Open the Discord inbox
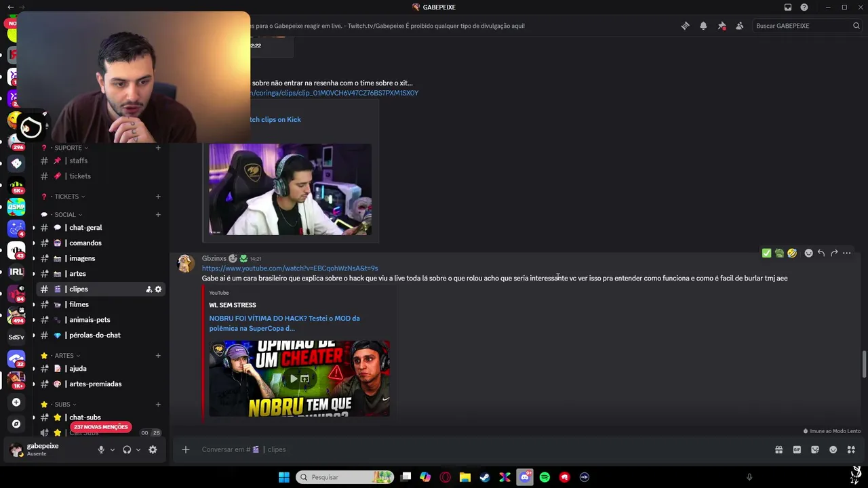The height and width of the screenshot is (488, 868). (x=788, y=7)
